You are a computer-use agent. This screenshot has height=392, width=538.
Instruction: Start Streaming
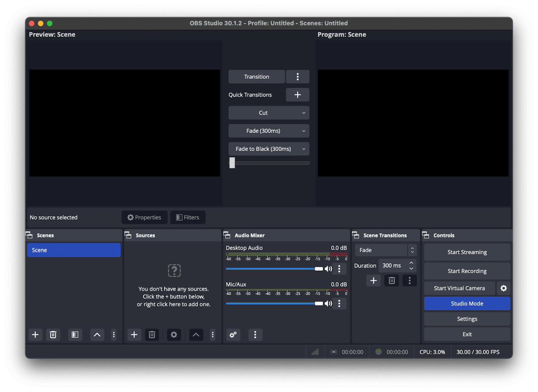pyautogui.click(x=467, y=252)
